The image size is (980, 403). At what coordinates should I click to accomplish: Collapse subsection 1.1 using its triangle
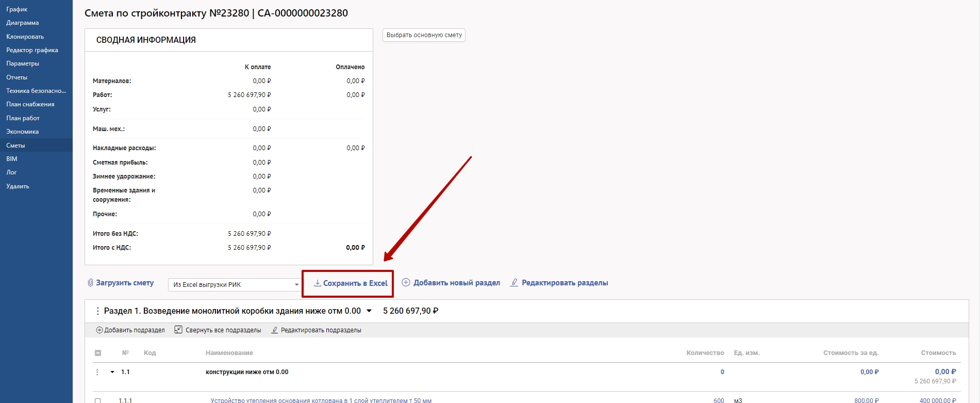[112, 372]
